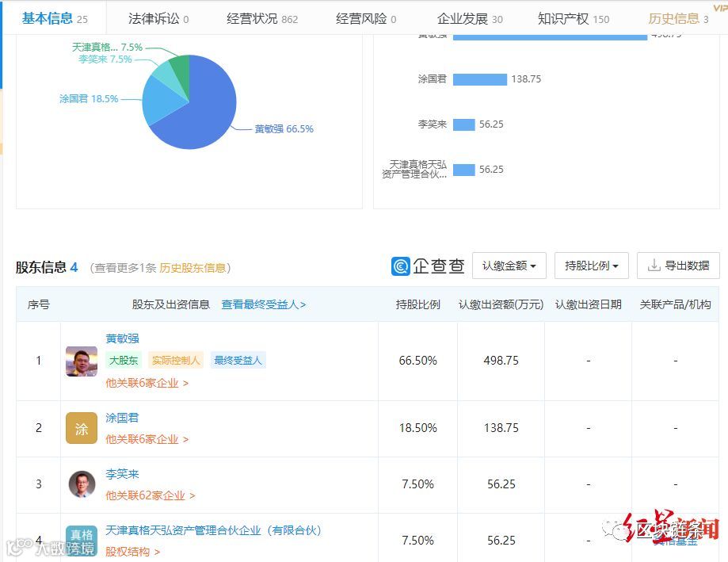Click 查看最终受益人 link
This screenshot has width=728, height=562.
coord(264,304)
